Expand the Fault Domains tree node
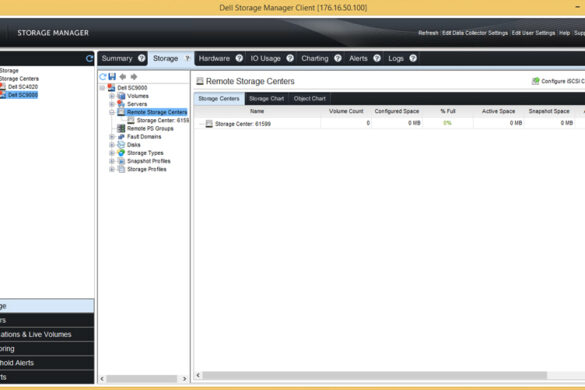 tap(112, 137)
